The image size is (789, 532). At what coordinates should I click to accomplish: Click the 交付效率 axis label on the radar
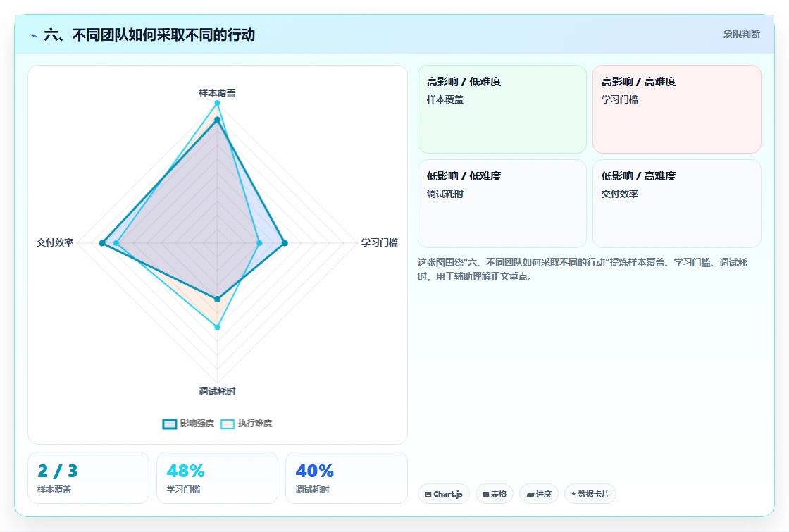(56, 242)
